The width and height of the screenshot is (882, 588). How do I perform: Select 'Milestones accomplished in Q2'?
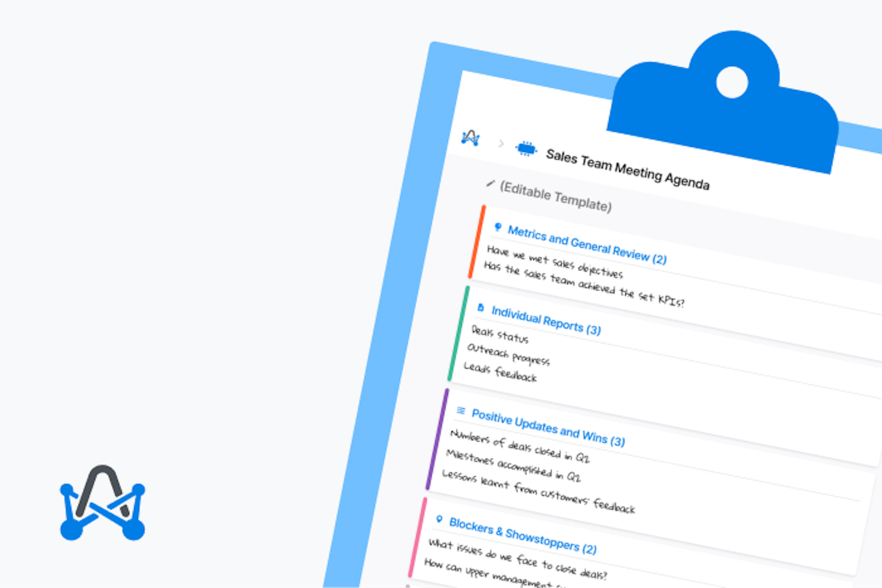tap(514, 466)
